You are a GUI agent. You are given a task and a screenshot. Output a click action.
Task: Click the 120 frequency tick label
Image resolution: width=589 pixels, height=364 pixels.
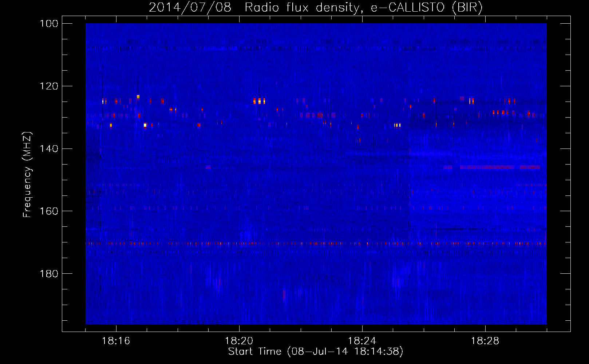48,86
